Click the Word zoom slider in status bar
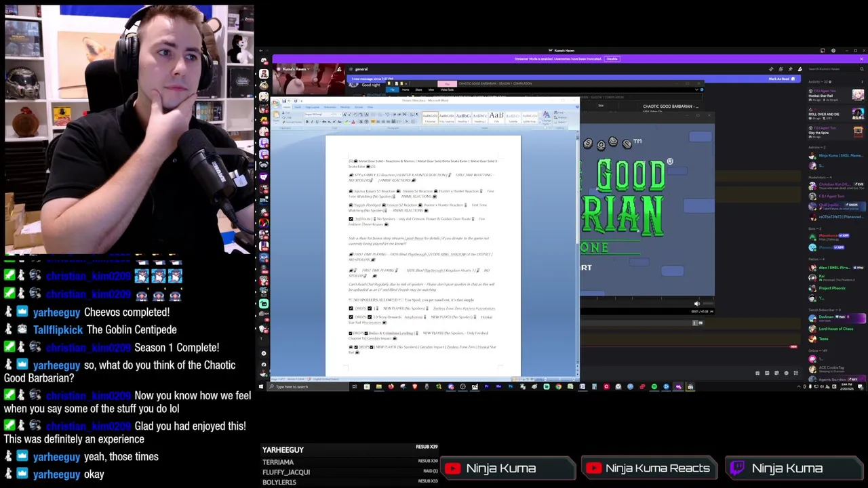Screen dimensions: 868x488 (559, 379)
